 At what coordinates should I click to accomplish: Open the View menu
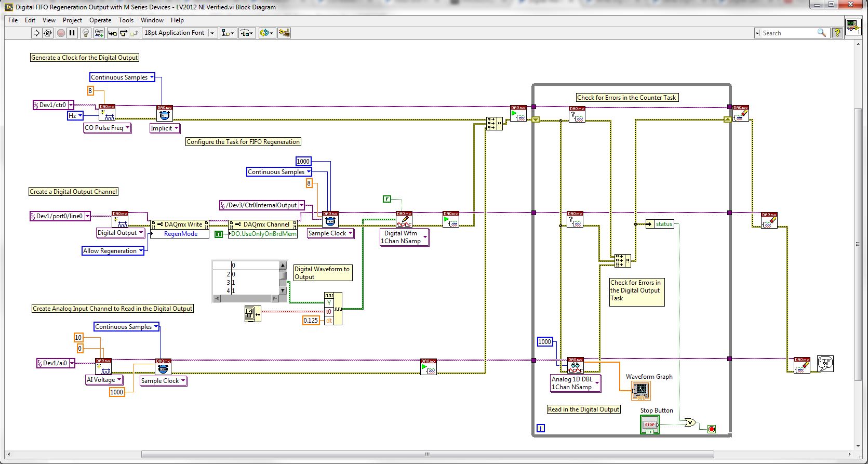pos(49,20)
